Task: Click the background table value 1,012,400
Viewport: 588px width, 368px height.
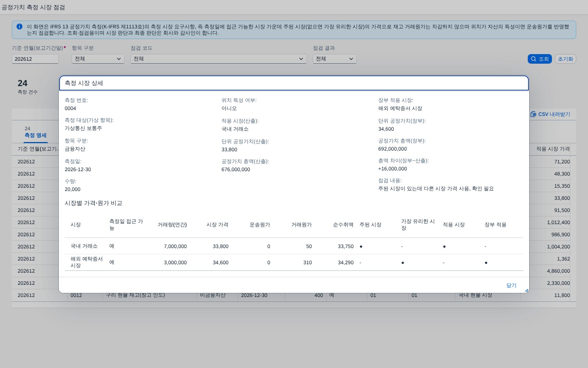Action: tap(558, 222)
